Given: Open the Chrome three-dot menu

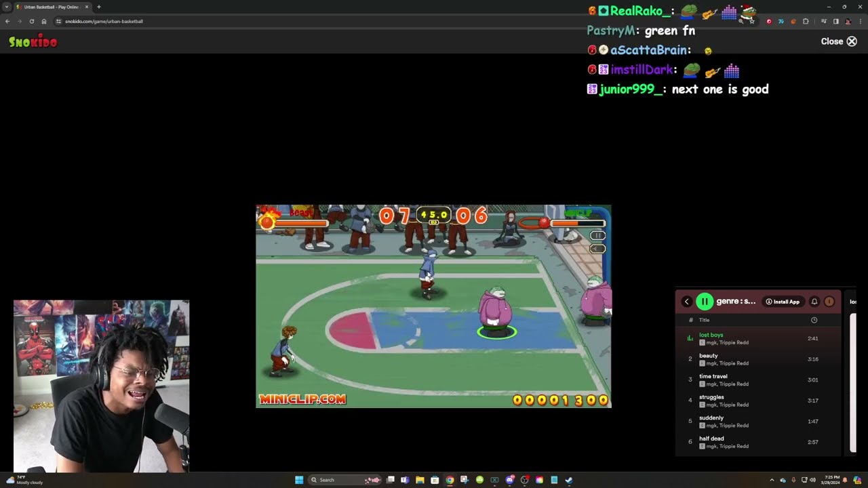Looking at the screenshot, I should click(861, 21).
